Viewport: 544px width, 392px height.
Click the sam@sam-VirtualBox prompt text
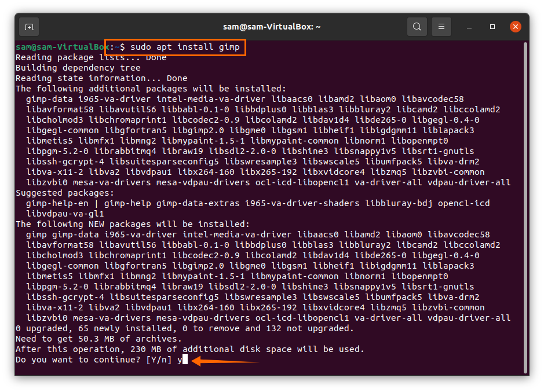pos(63,47)
